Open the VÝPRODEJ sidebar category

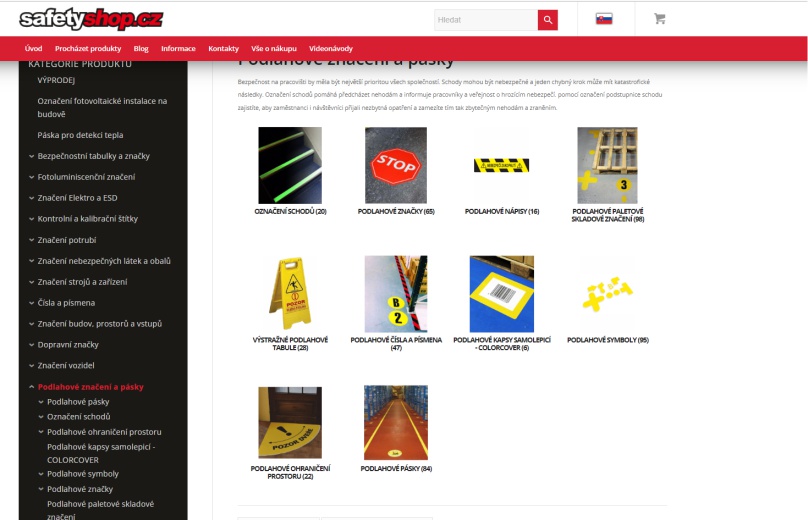tap(56, 80)
